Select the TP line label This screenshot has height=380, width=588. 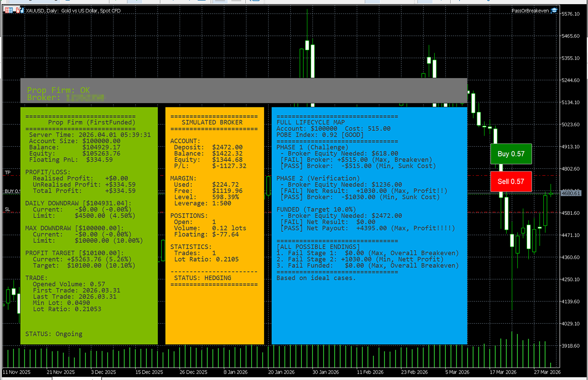7,172
